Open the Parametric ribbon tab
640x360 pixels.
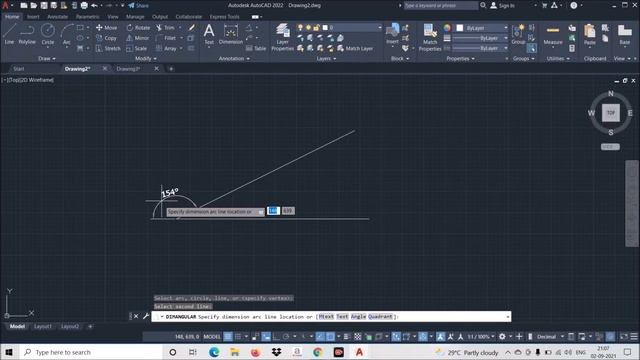[x=88, y=17]
